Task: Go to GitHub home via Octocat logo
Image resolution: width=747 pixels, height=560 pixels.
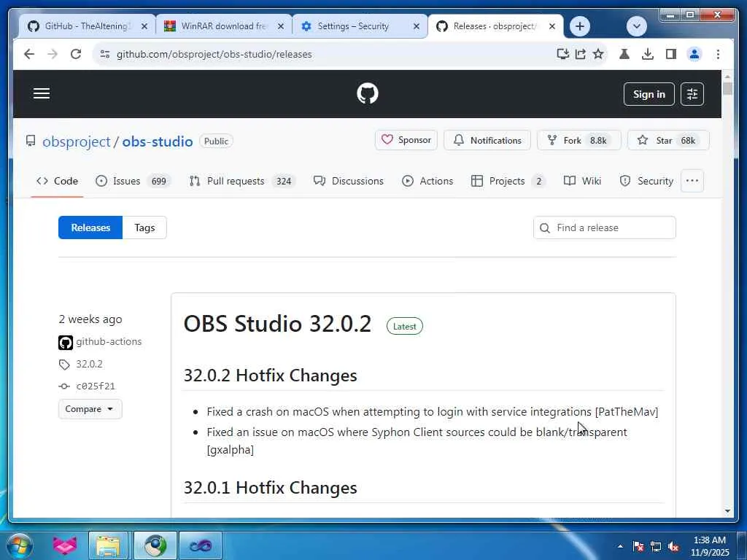Action: pyautogui.click(x=368, y=93)
